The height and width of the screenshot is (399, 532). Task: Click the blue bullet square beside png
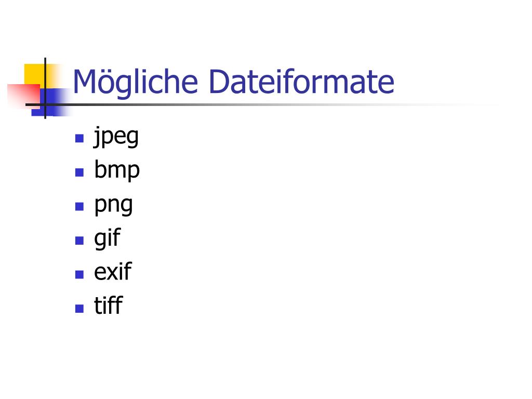[x=79, y=206]
